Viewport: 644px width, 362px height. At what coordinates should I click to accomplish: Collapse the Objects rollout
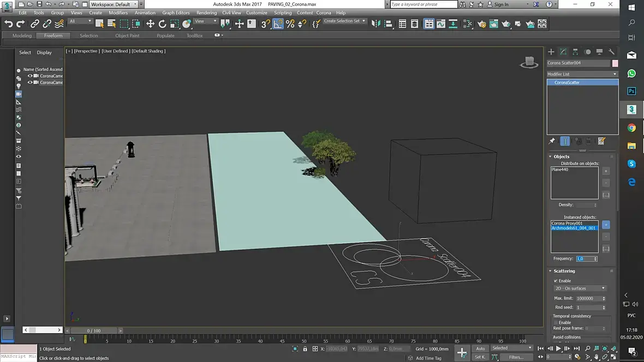(x=562, y=156)
